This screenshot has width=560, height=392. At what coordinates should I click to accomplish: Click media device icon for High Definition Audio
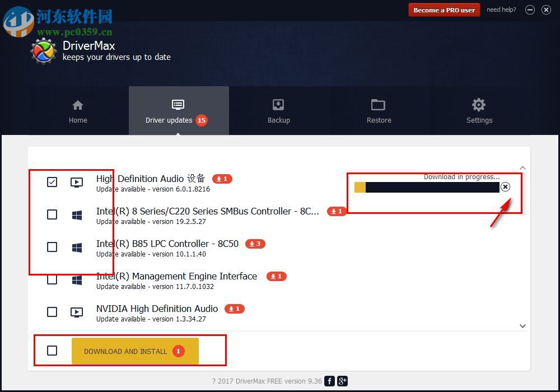point(77,183)
